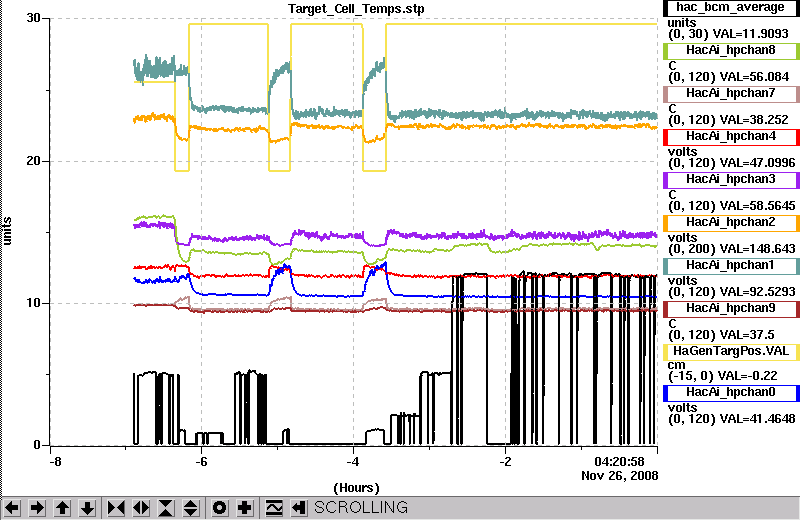Compress the time axis with the inward triangles icon
The height and width of the screenshot is (520, 800).
point(116,508)
